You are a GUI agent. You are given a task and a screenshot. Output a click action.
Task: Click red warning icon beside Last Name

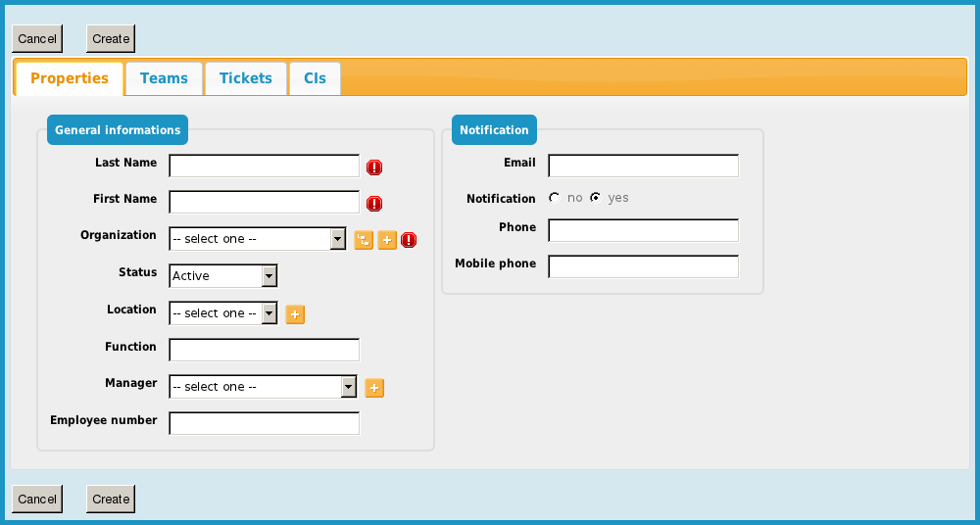click(374, 167)
